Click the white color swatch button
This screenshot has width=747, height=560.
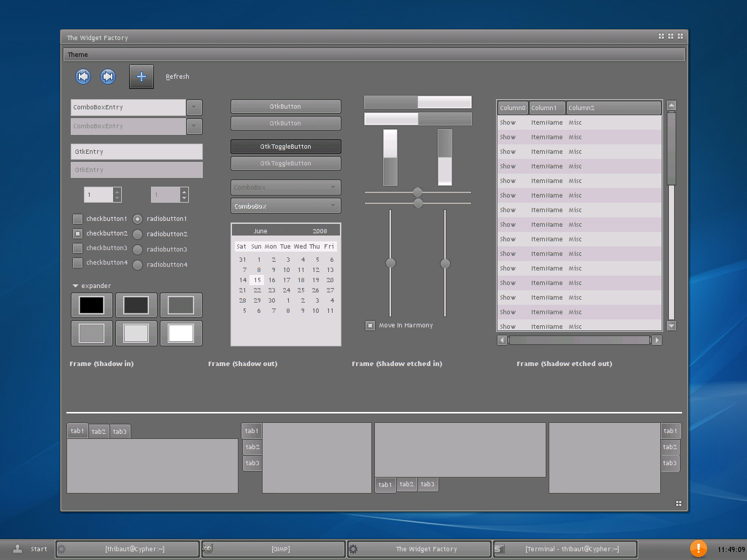tap(181, 332)
